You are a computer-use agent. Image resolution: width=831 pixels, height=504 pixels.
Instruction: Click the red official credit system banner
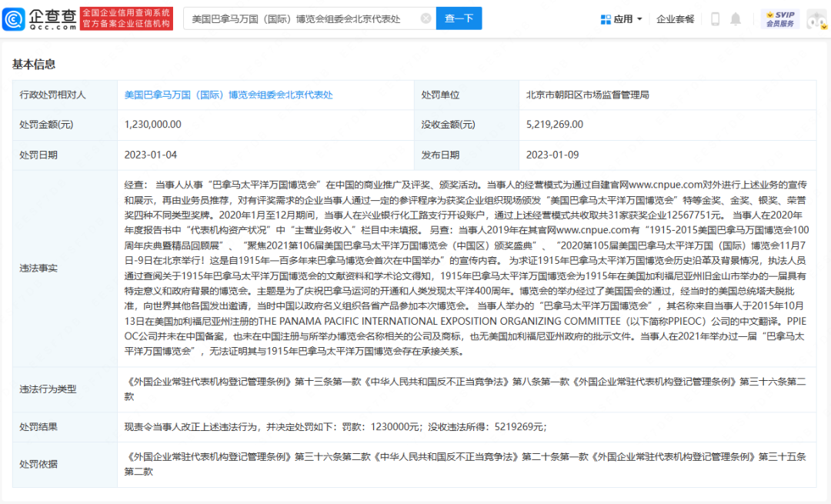point(126,18)
